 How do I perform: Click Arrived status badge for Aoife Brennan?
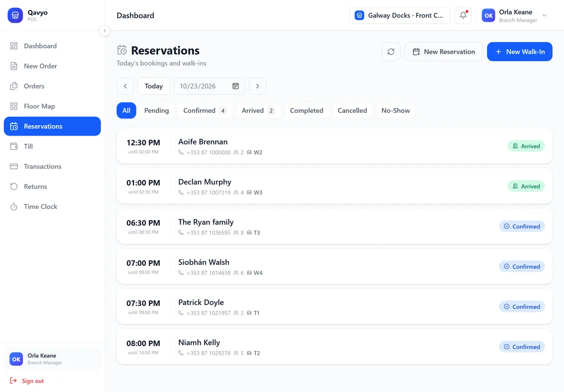pyautogui.click(x=526, y=146)
